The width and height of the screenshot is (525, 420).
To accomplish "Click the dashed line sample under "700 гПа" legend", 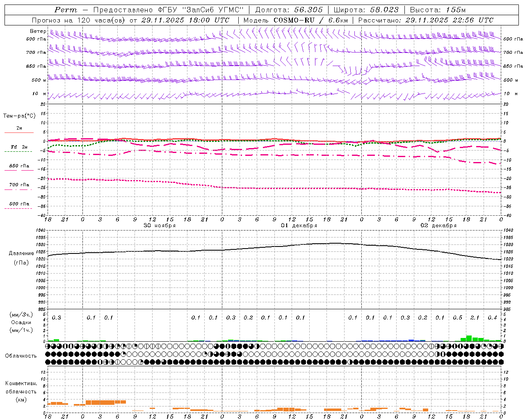I will click(x=18, y=189).
